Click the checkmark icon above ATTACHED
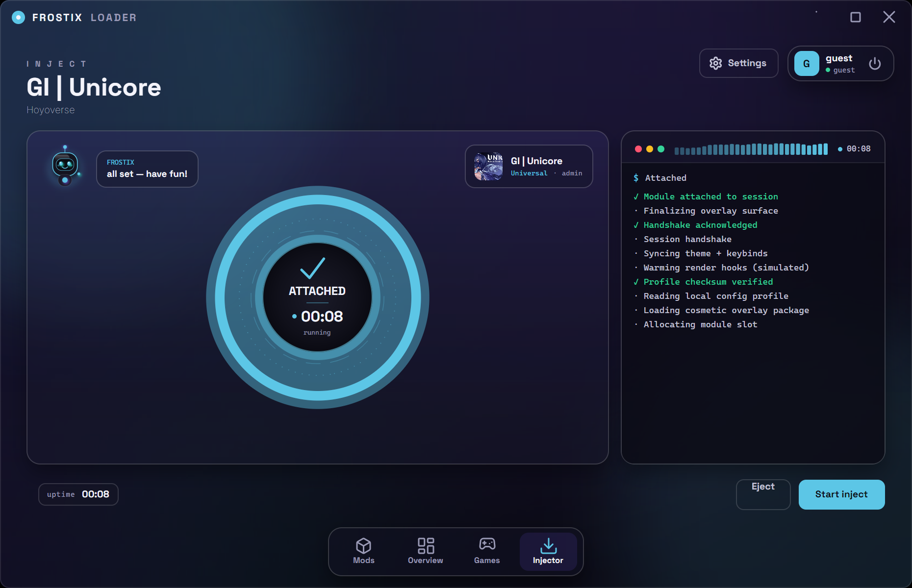 click(313, 268)
